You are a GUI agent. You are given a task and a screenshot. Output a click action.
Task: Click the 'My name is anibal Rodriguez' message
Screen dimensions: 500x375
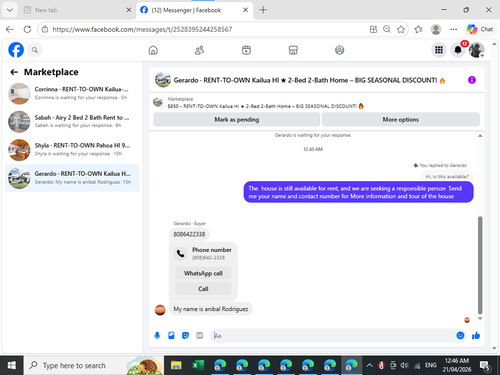pos(211,309)
